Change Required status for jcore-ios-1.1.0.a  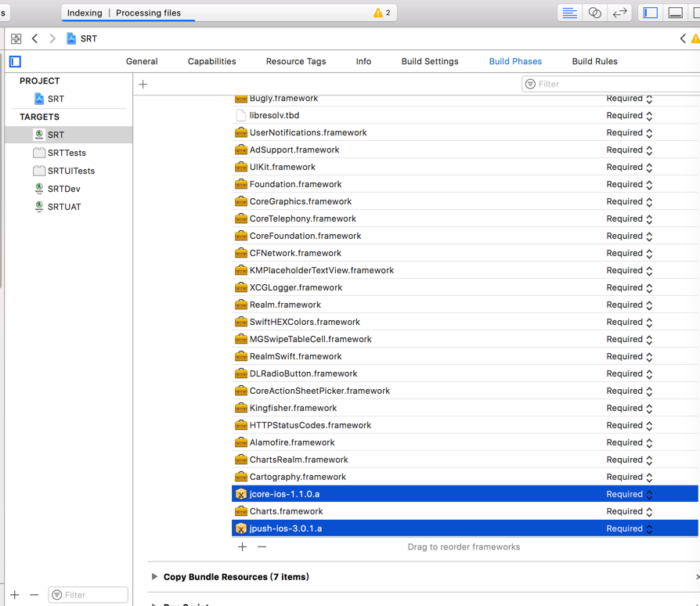[x=630, y=494]
